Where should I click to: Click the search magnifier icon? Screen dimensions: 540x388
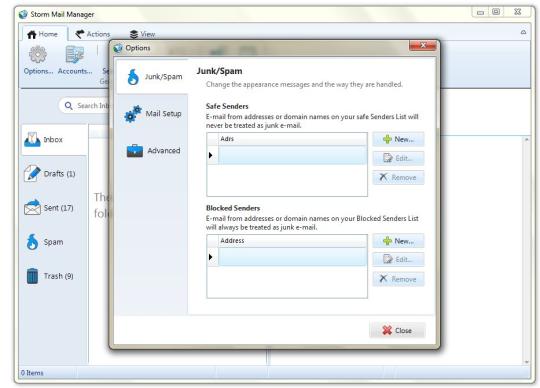69,106
